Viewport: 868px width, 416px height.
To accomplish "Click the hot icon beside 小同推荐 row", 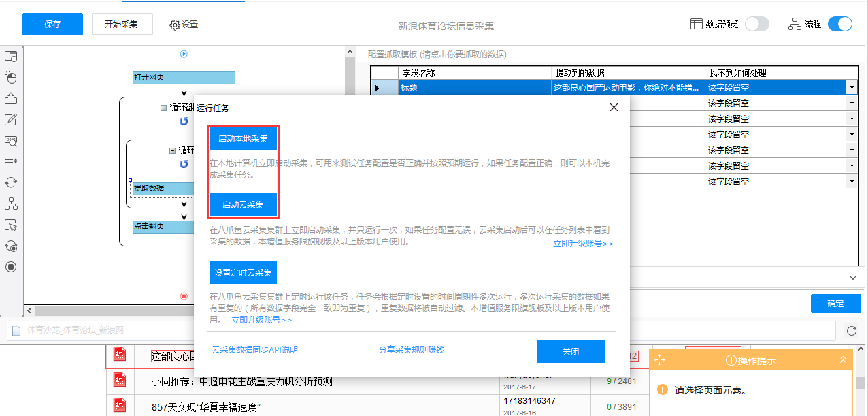I will (120, 381).
